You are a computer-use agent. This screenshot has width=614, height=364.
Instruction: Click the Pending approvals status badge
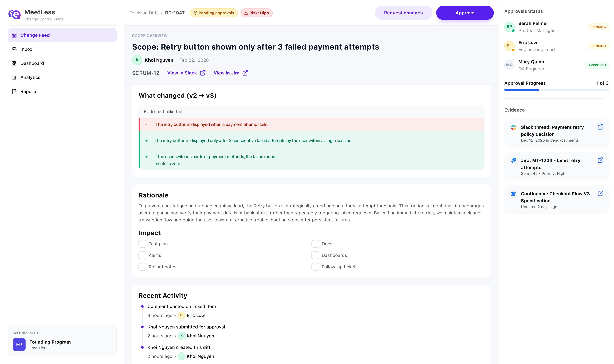pos(214,13)
